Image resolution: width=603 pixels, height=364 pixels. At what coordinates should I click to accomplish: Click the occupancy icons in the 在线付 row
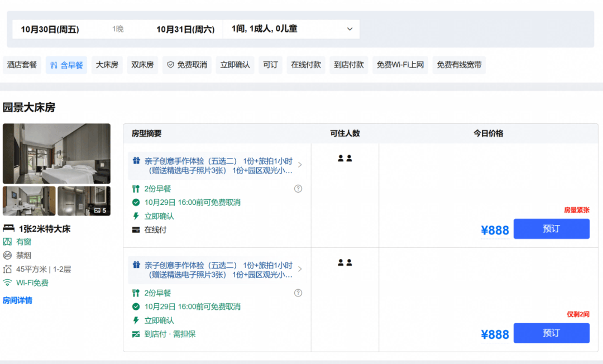pyautogui.click(x=345, y=159)
